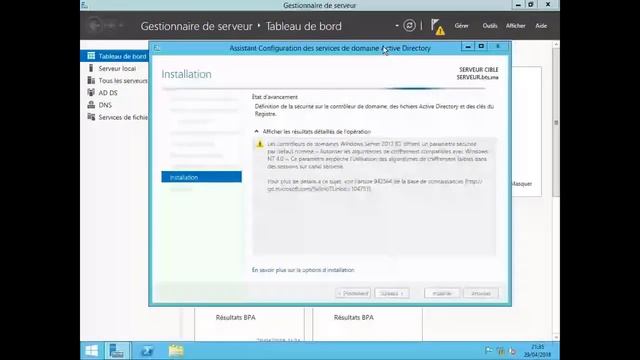Open En savoir plus sur les options d'installation

[303, 270]
